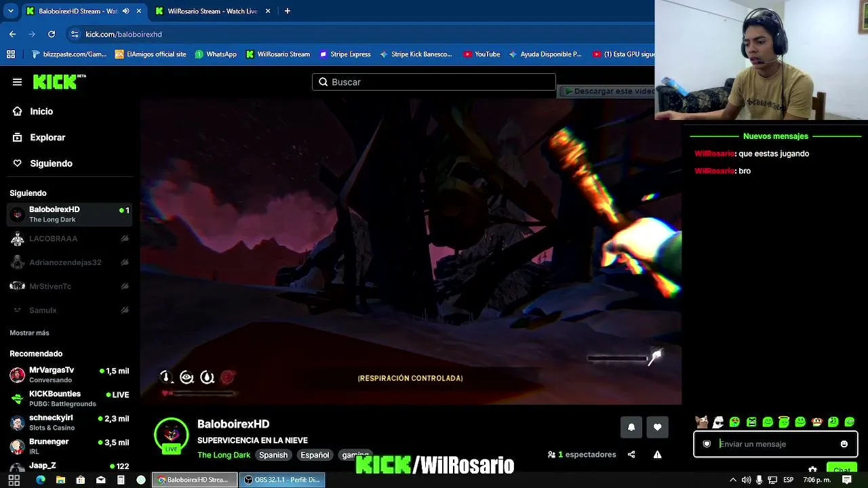Follow channel with the heart button

(x=657, y=427)
